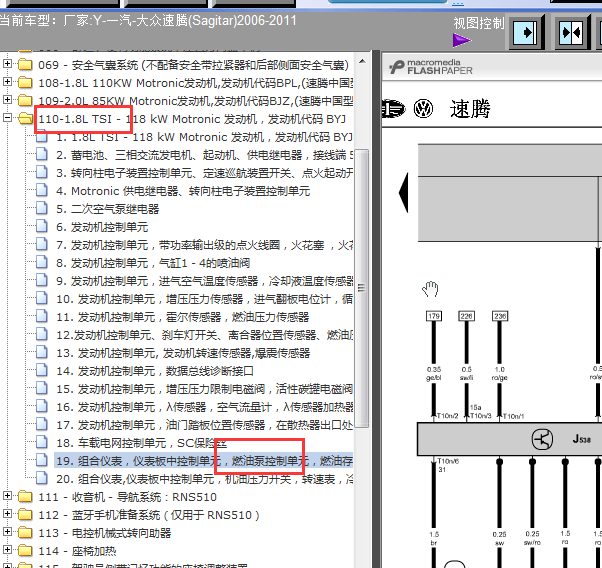Image resolution: width=602 pixels, height=568 pixels.
Task: Expand the 114 seat heating folder
Action: coord(7,550)
